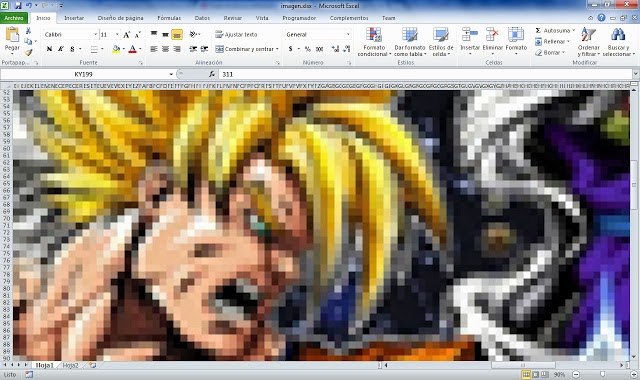This screenshot has height=380, width=640.
Task: Click the Pegar clipboard icon
Action: coord(12,35)
